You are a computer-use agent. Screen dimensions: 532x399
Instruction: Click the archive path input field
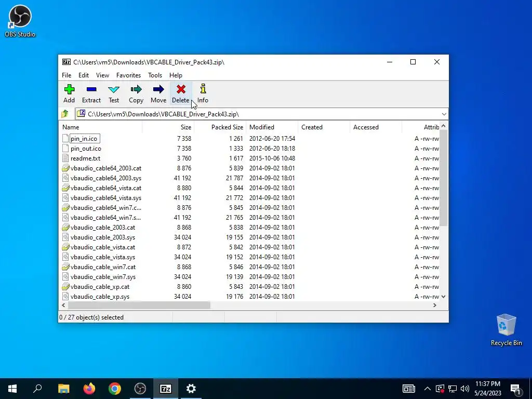click(x=261, y=114)
